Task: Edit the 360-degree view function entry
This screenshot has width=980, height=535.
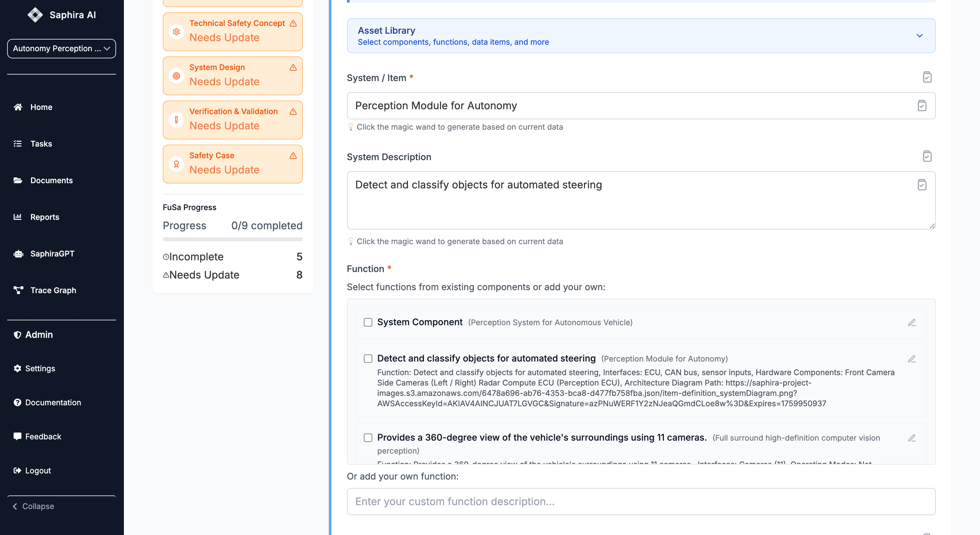Action: point(912,438)
